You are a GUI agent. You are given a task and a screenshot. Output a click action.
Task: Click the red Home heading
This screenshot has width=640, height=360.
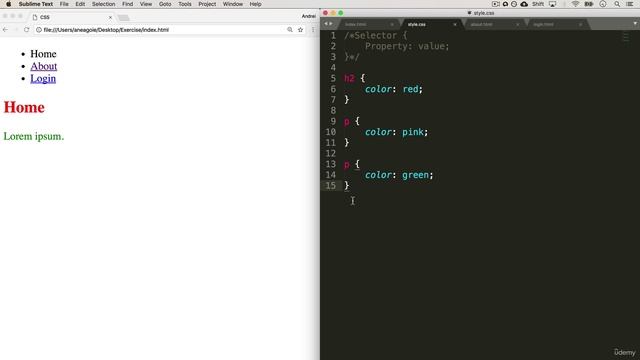pos(24,107)
